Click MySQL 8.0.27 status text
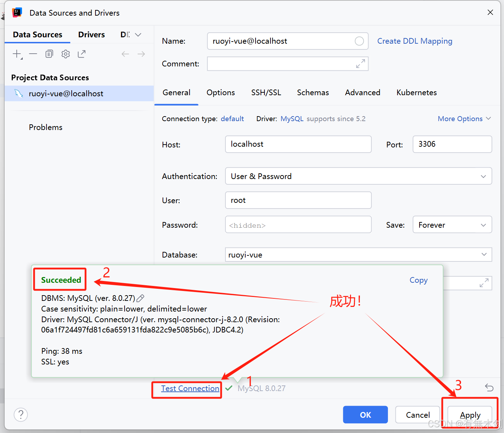This screenshot has height=433, width=504. 262,389
